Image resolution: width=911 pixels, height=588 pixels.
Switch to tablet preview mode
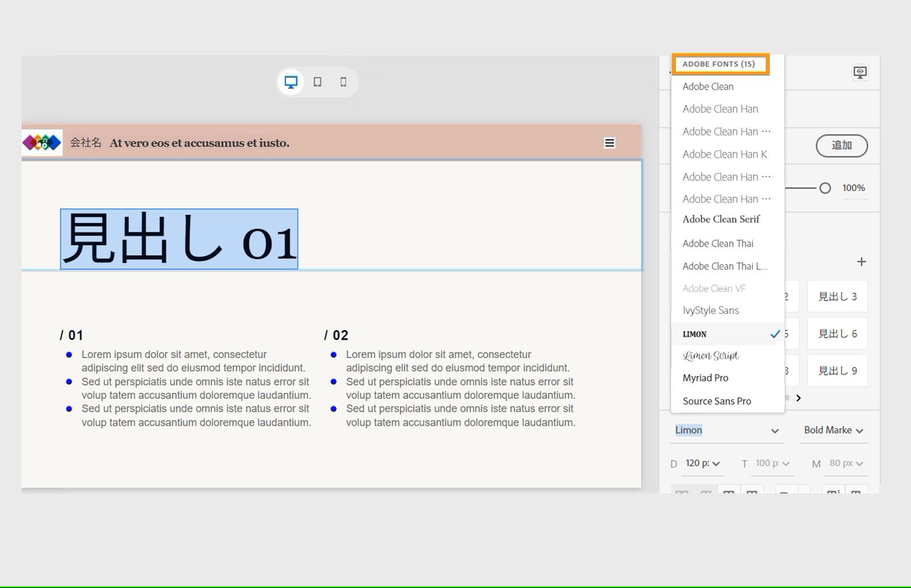(318, 82)
